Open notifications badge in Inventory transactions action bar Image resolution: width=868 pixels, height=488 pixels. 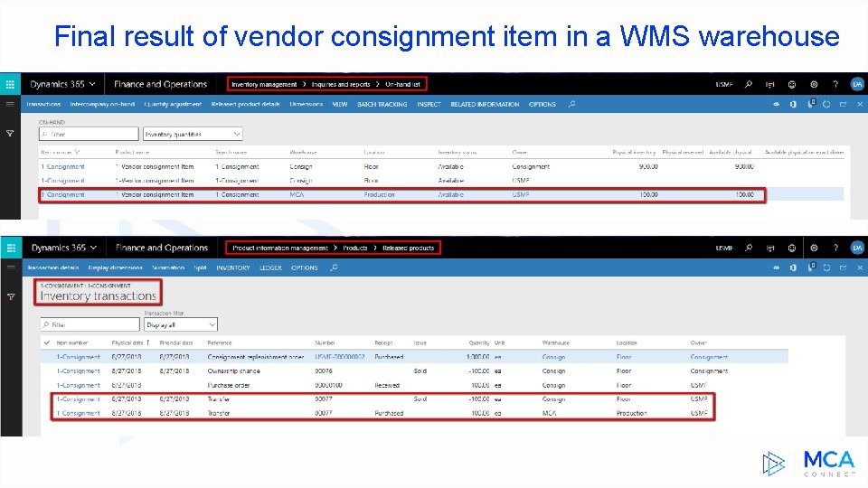tap(810, 267)
